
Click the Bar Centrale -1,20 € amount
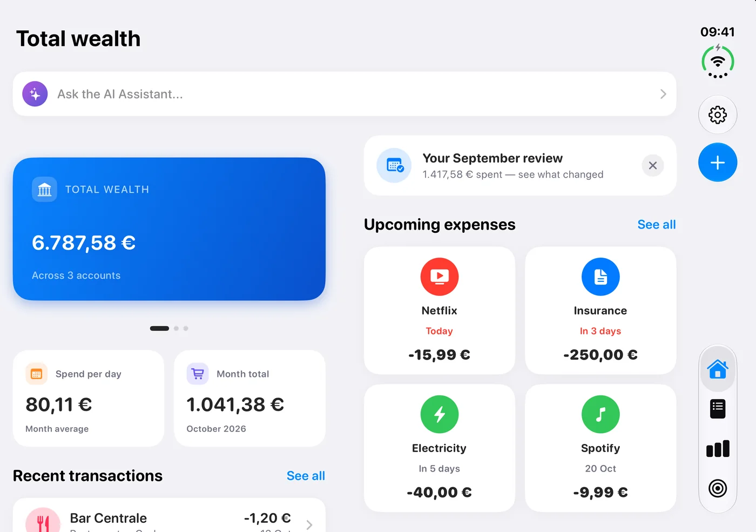click(x=267, y=518)
